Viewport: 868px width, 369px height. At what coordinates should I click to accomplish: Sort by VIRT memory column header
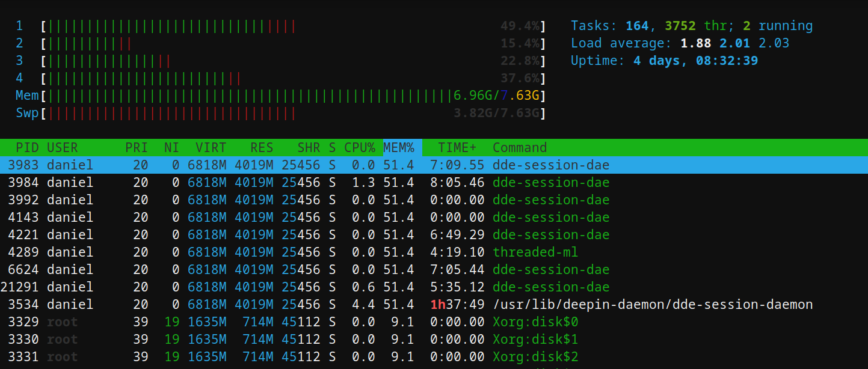coord(211,148)
